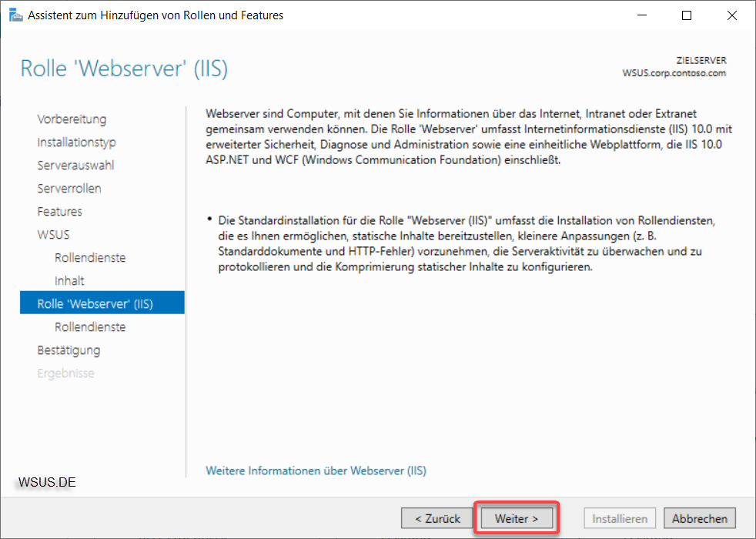The height and width of the screenshot is (539, 756).
Task: Switch to the Serverrollen step
Action: coord(69,189)
